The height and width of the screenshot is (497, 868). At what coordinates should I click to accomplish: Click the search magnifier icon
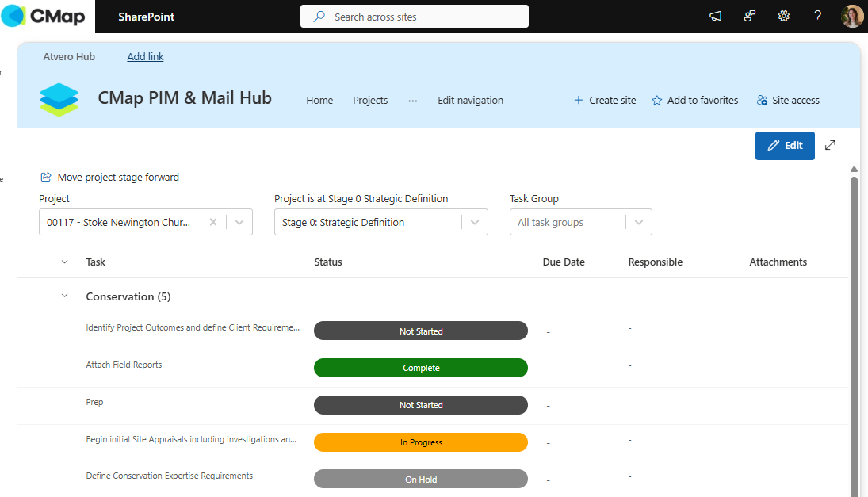319,17
